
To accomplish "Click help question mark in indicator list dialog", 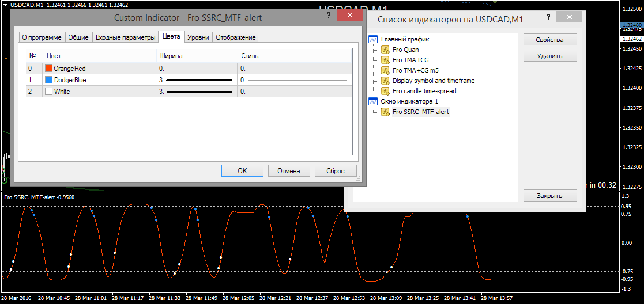I will (x=548, y=17).
